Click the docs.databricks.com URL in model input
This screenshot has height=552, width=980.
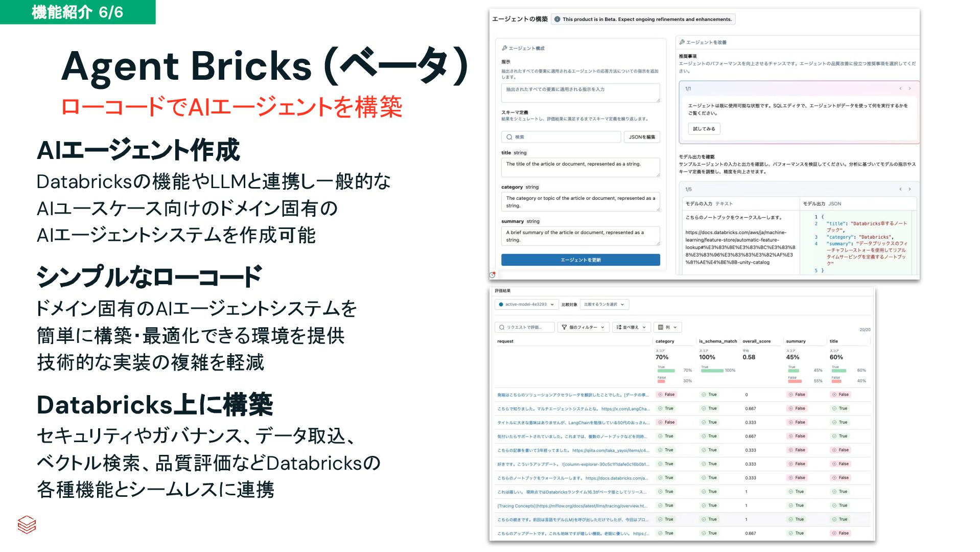click(740, 247)
